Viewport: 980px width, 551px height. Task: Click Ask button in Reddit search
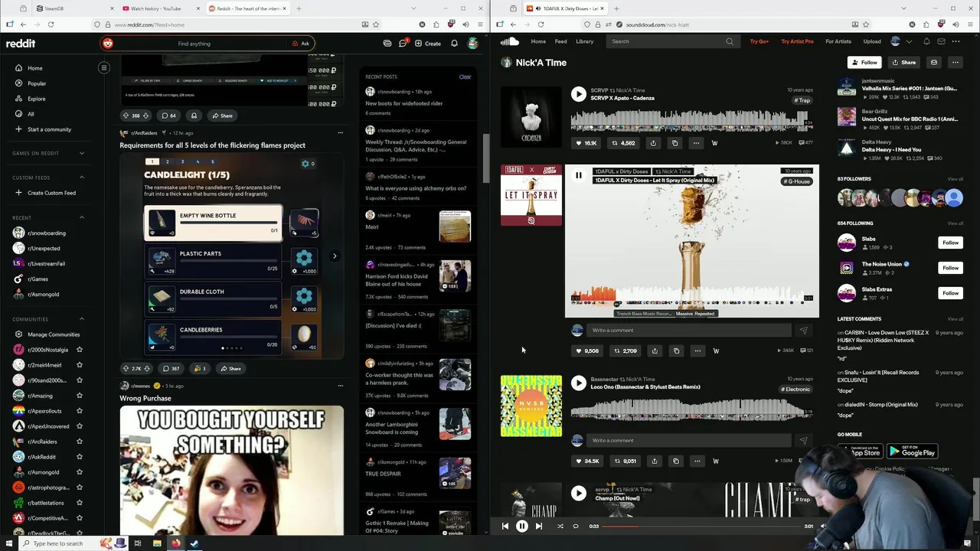click(x=301, y=44)
